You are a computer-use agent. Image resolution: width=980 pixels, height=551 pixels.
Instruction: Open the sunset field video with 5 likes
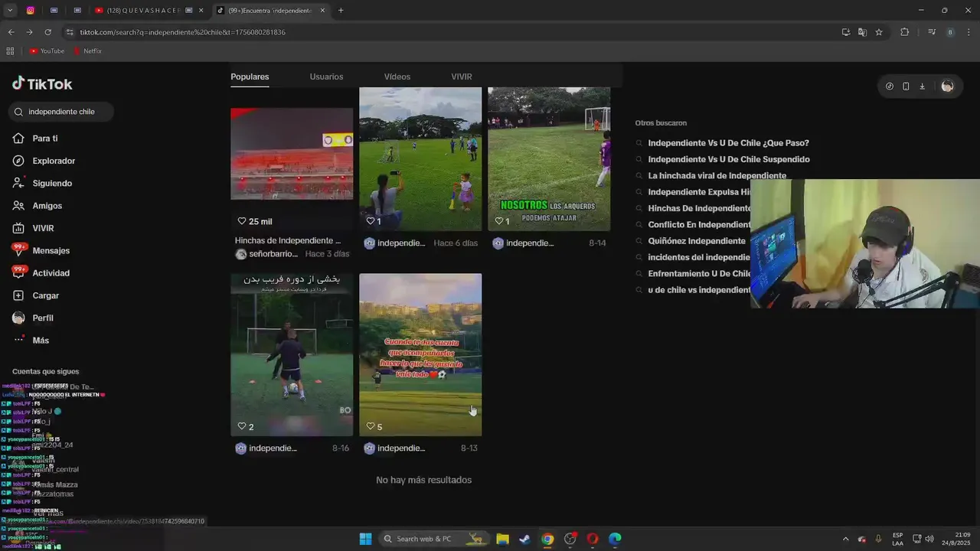pos(420,354)
